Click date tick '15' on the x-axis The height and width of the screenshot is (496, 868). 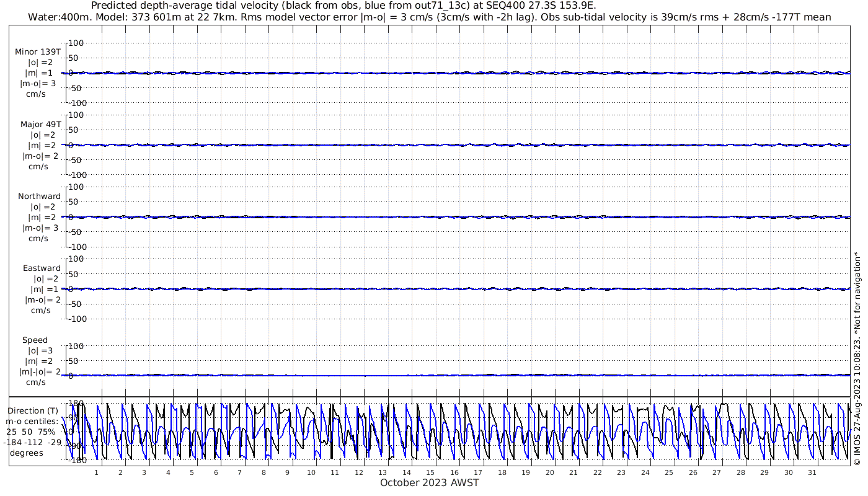[430, 472]
